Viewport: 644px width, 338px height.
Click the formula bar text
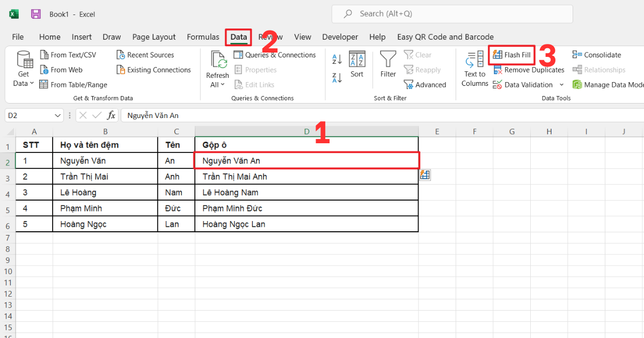(x=153, y=115)
